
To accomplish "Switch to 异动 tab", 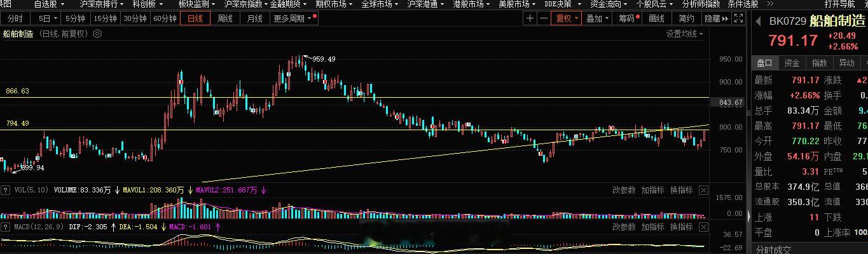I will (x=846, y=62).
